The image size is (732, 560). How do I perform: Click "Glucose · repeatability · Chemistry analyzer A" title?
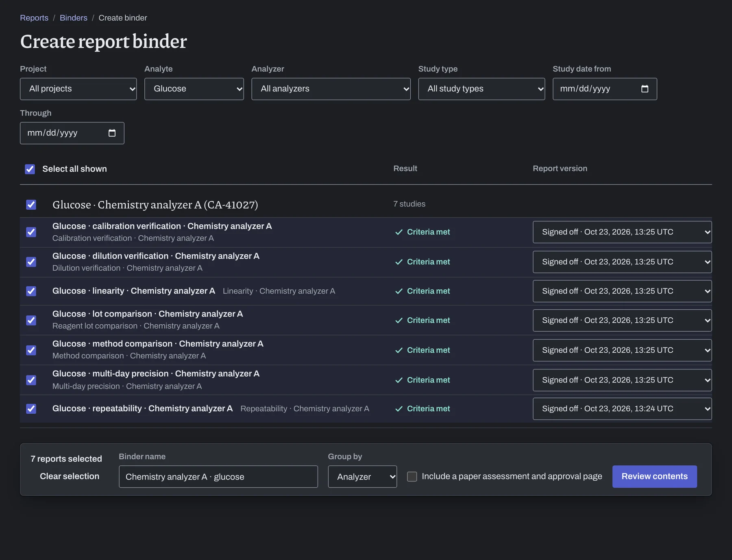(143, 408)
